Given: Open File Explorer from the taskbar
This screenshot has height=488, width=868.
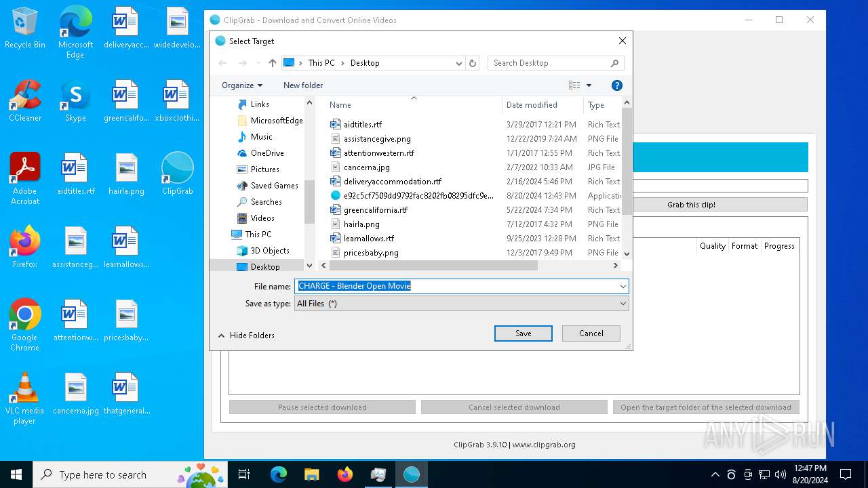Looking at the screenshot, I should [311, 474].
